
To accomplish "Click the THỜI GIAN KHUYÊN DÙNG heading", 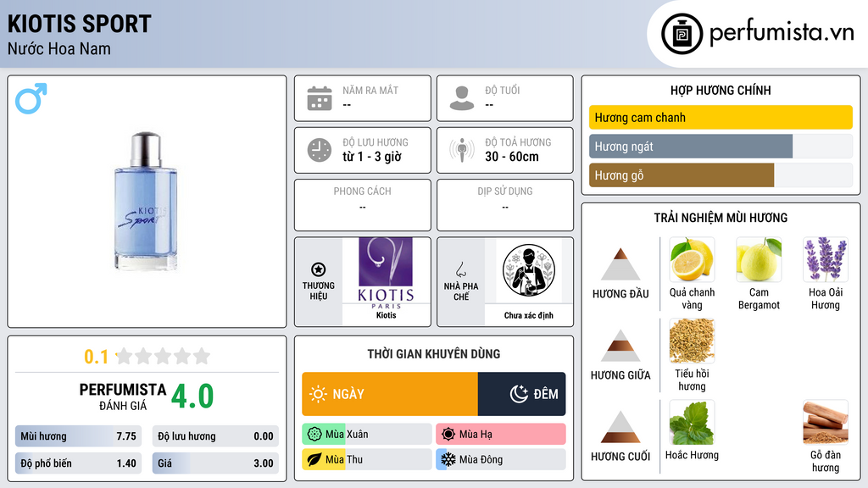I will (x=434, y=354).
